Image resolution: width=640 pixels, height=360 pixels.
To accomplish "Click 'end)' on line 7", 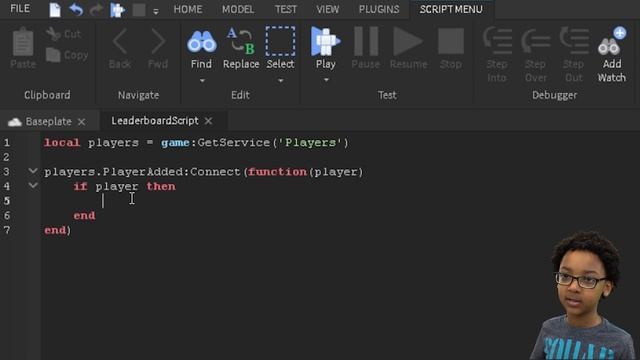I will pos(58,230).
